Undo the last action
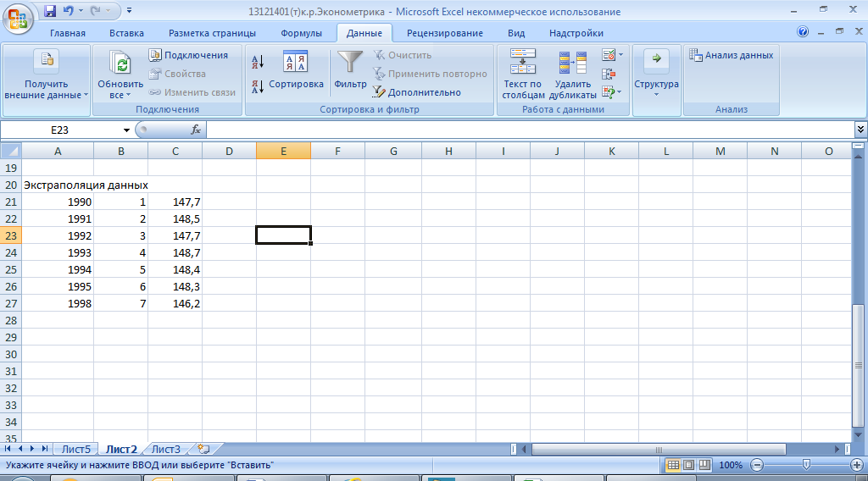This screenshot has width=868, height=481. coord(68,10)
